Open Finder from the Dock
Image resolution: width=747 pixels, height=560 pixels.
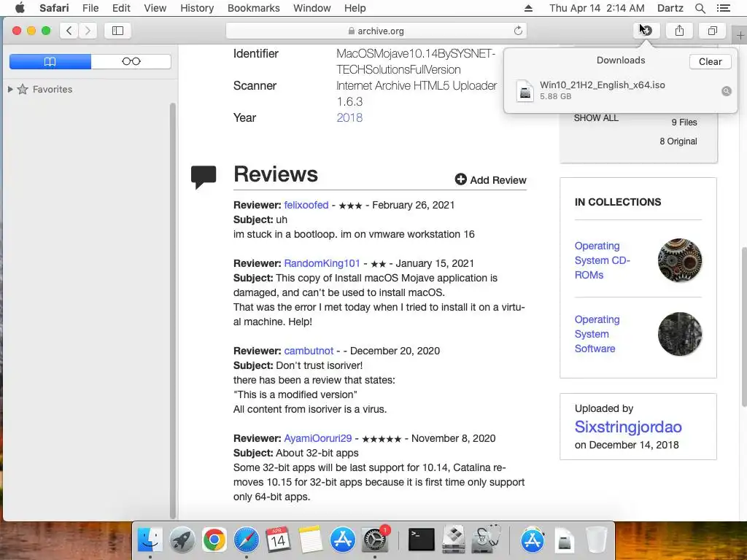pos(150,540)
